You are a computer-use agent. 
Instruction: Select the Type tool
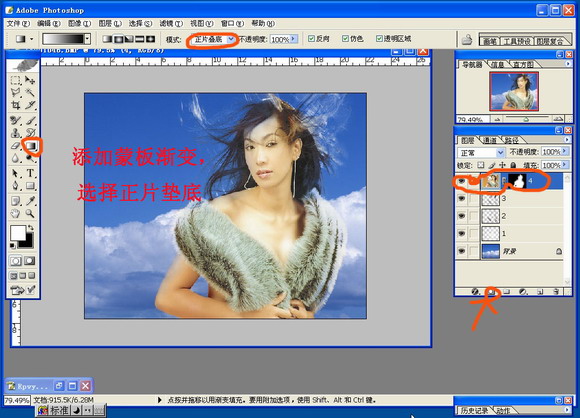coord(30,173)
